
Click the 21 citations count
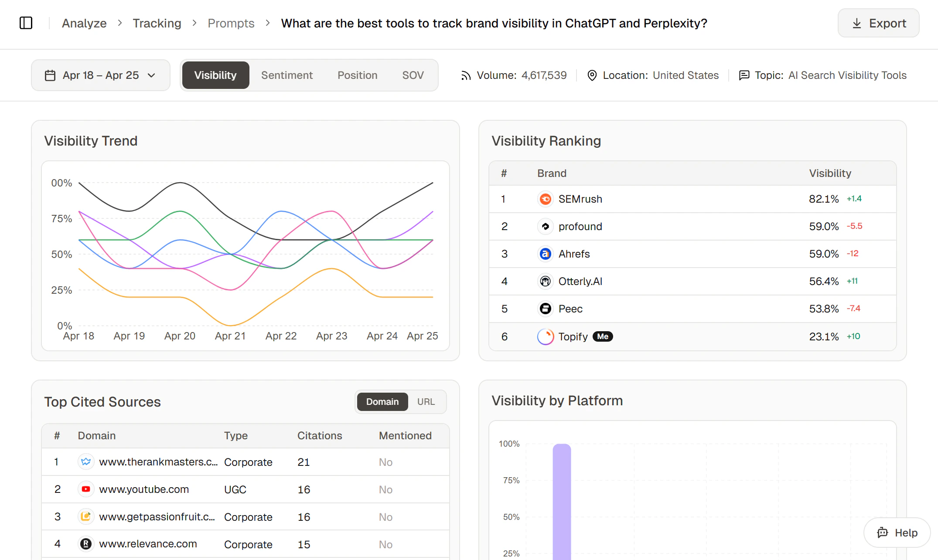[304, 462]
